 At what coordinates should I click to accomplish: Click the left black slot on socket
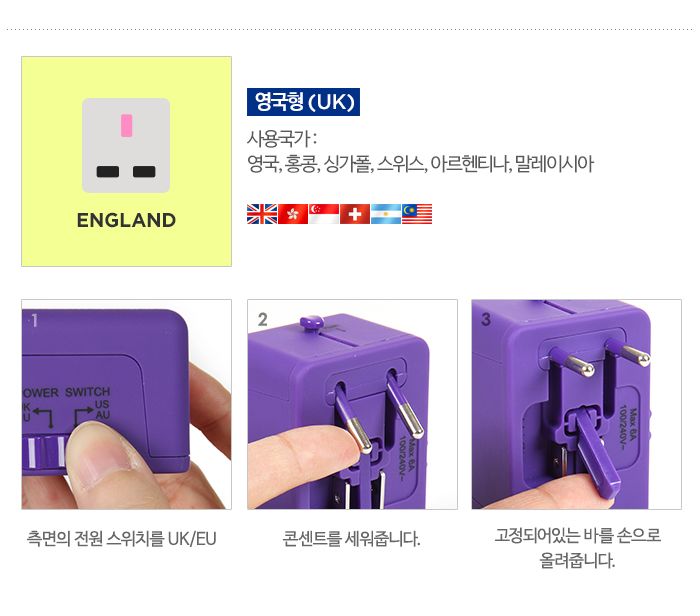108,172
